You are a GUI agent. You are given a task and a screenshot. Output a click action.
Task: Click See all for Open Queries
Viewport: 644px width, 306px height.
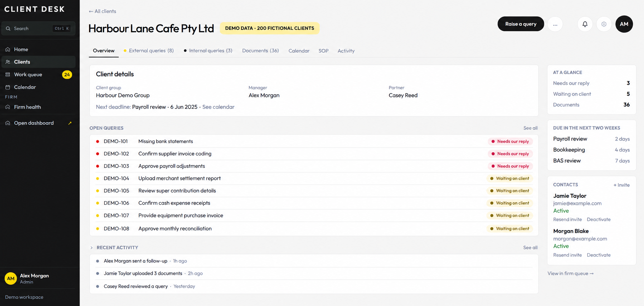point(530,128)
